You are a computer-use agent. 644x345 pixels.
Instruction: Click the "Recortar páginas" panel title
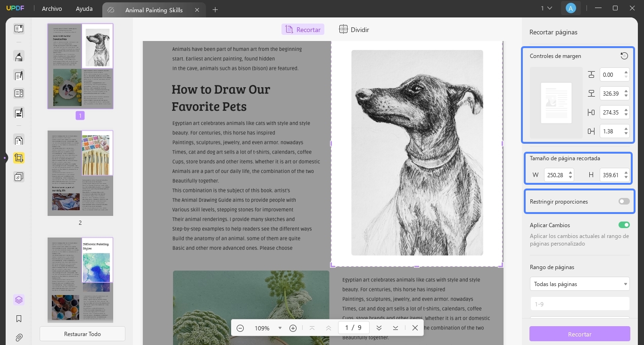point(553,33)
